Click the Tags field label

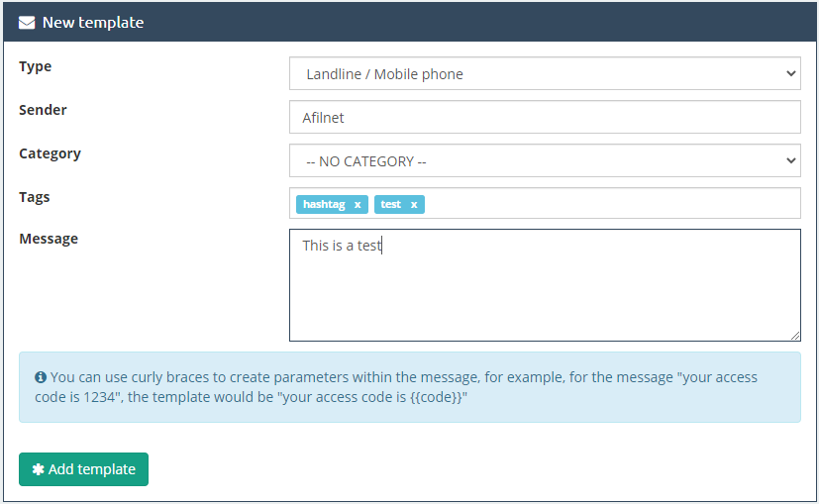pos(35,197)
